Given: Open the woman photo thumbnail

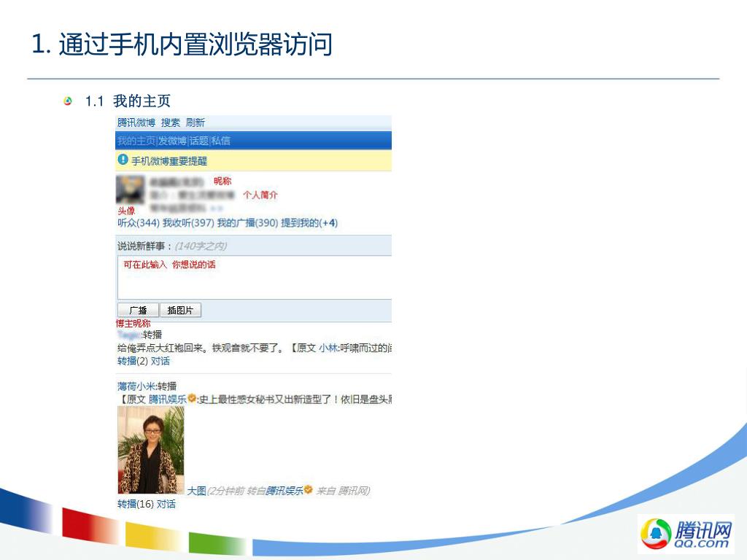Looking at the screenshot, I should pos(150,450).
